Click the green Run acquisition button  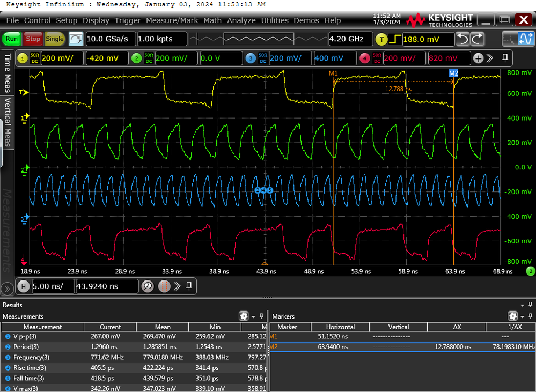[12, 39]
